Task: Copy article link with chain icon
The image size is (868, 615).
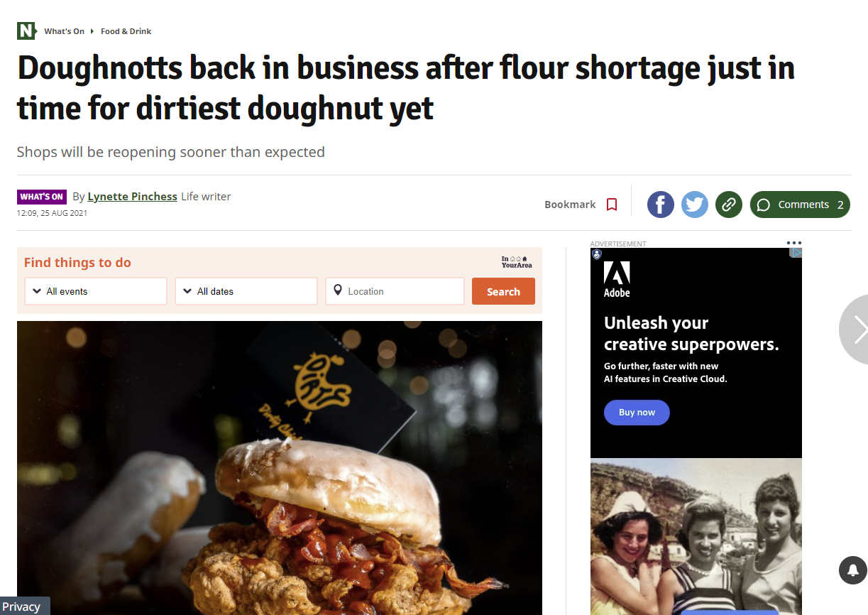Action: pos(729,205)
